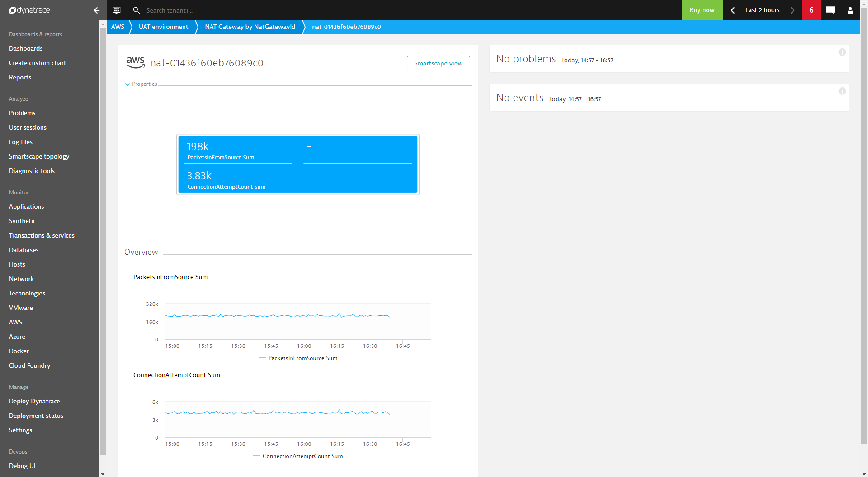The height and width of the screenshot is (477, 868).
Task: Open VMware menu item
Action: pyautogui.click(x=21, y=308)
